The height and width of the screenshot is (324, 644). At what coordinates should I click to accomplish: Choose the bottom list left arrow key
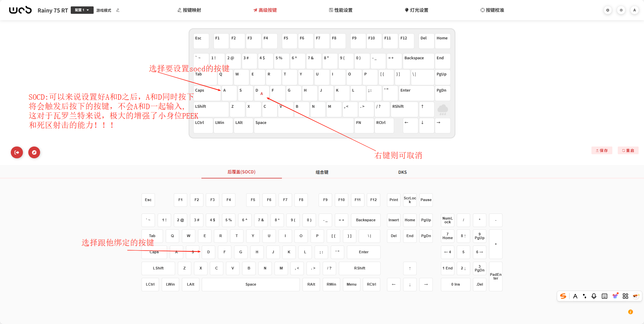[394, 285]
